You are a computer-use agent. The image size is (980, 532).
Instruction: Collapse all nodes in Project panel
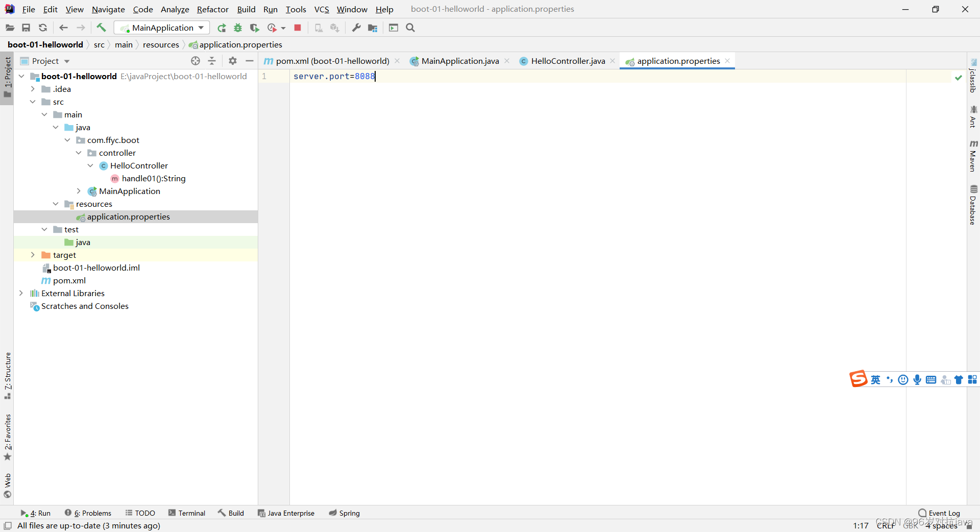pyautogui.click(x=212, y=61)
